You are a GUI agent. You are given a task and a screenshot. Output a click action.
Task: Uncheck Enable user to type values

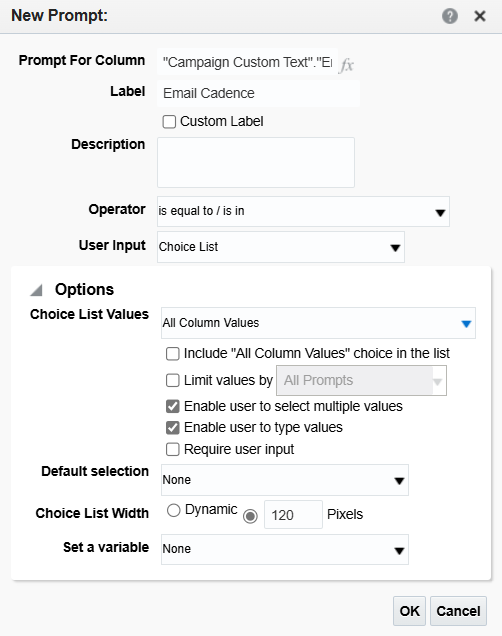click(173, 428)
